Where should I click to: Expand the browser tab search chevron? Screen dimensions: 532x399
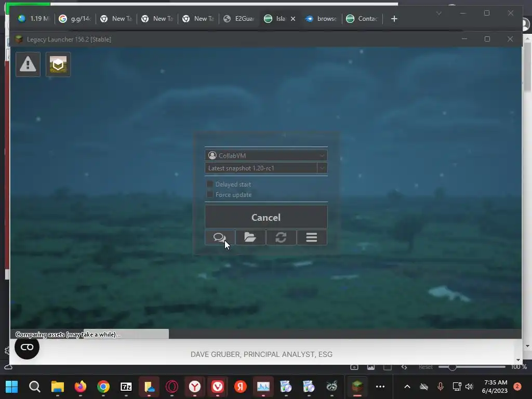coord(438,13)
